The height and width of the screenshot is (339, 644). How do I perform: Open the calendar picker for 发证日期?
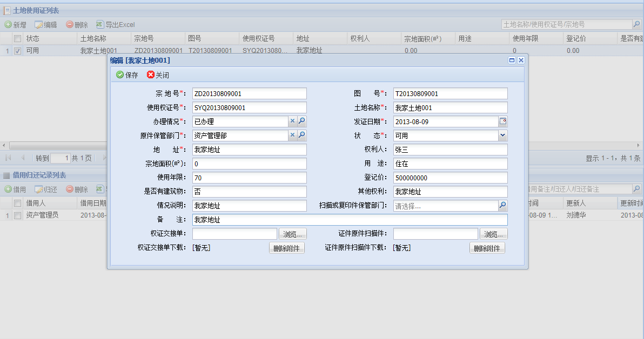point(502,121)
